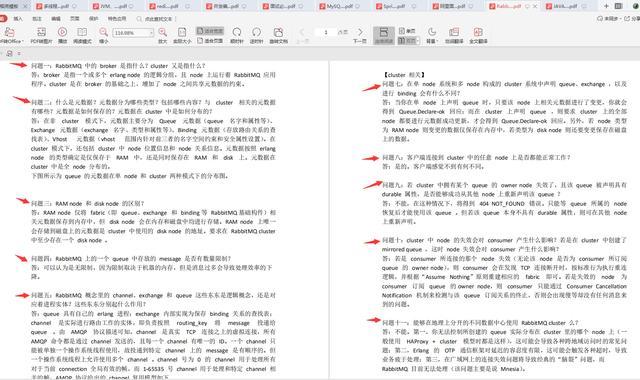Close the RabbitMQ pdf tab
This screenshot has width=640, height=380.
535,6
